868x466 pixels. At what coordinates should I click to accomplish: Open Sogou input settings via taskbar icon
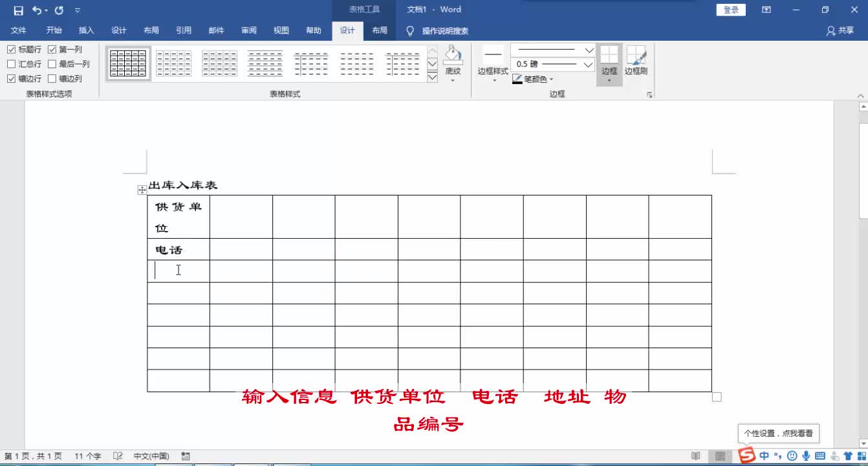(x=747, y=456)
